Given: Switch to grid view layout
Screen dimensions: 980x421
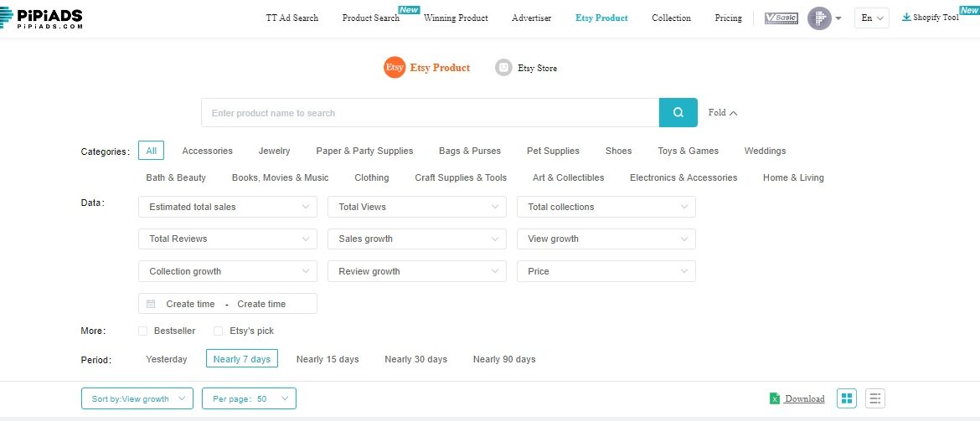Looking at the screenshot, I should click(846, 398).
